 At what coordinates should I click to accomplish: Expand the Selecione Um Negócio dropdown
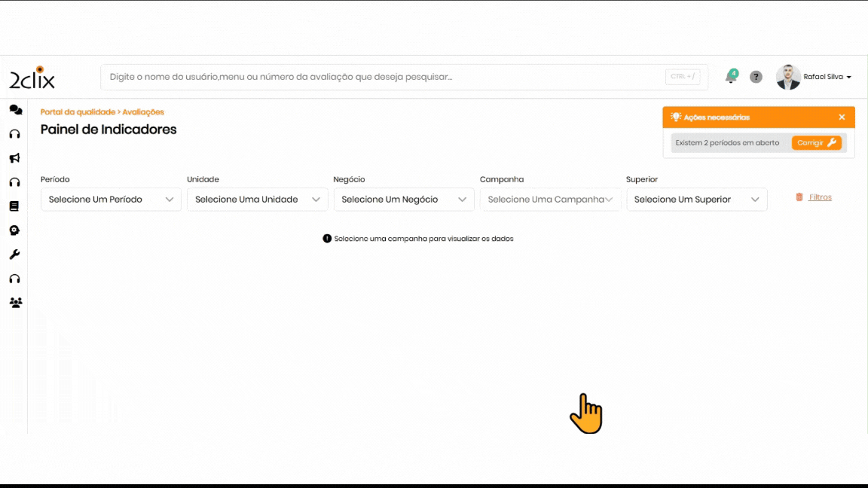(403, 200)
